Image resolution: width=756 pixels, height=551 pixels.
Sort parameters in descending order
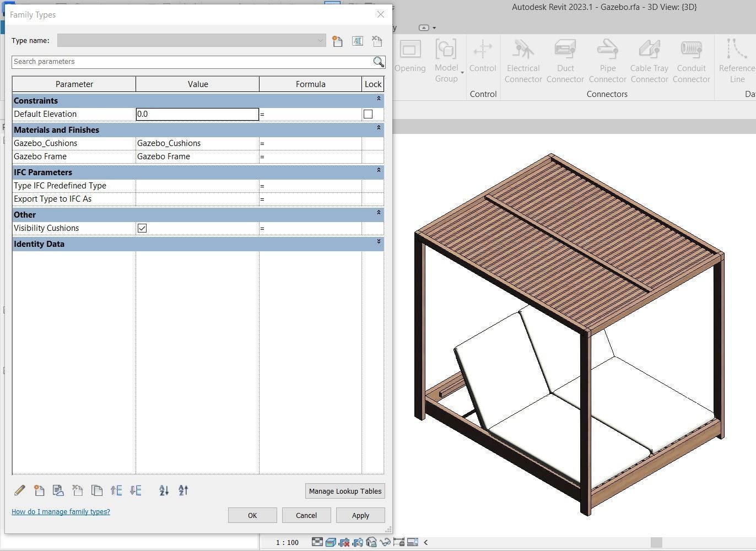tap(183, 490)
